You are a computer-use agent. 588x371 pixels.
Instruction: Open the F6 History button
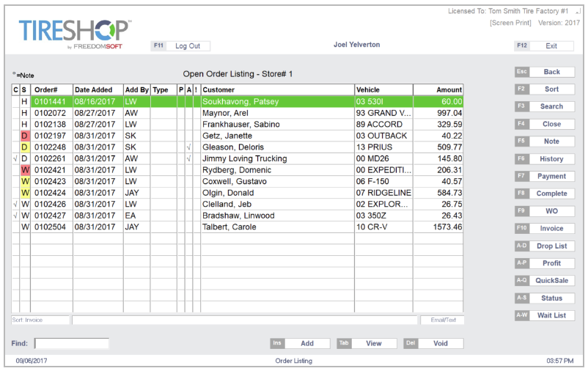(x=551, y=159)
